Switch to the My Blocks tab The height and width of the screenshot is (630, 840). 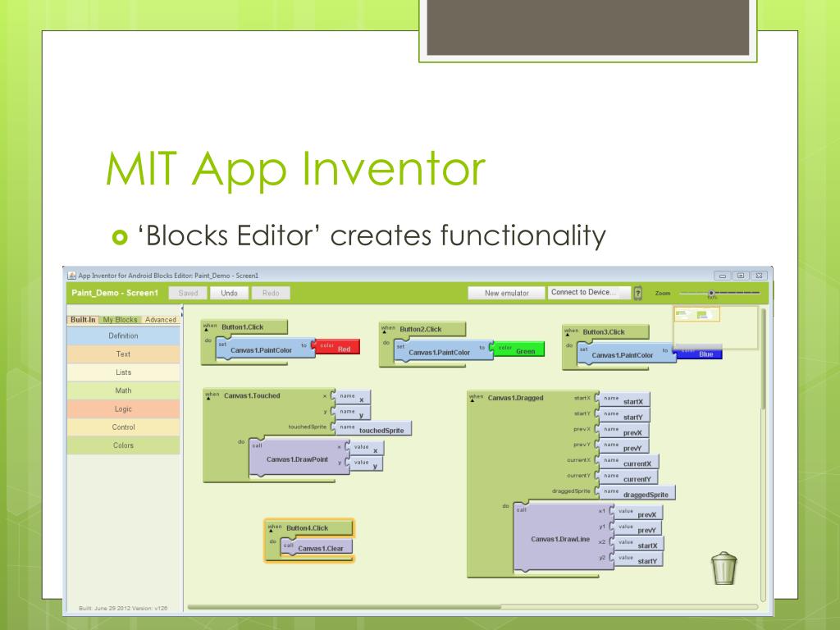coord(120,319)
